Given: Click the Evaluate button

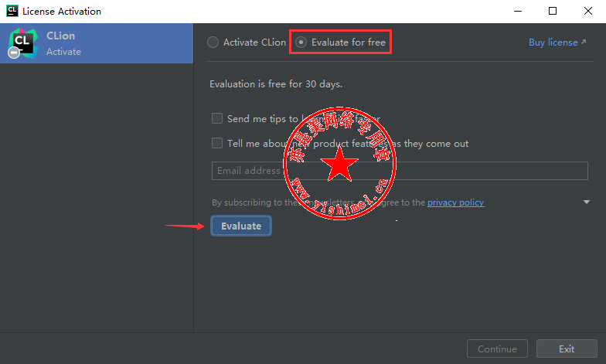Looking at the screenshot, I should 241,226.
